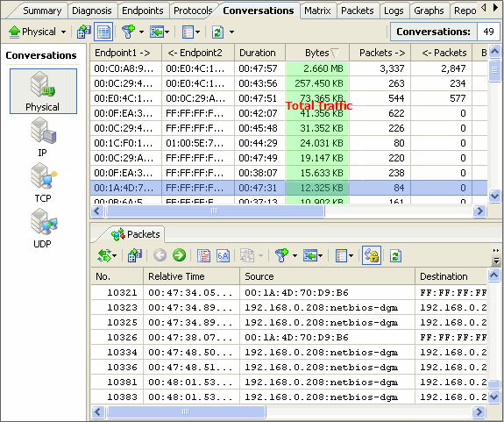The width and height of the screenshot is (504, 422).
Task: Select packet number 10321 row
Action: tap(288, 293)
